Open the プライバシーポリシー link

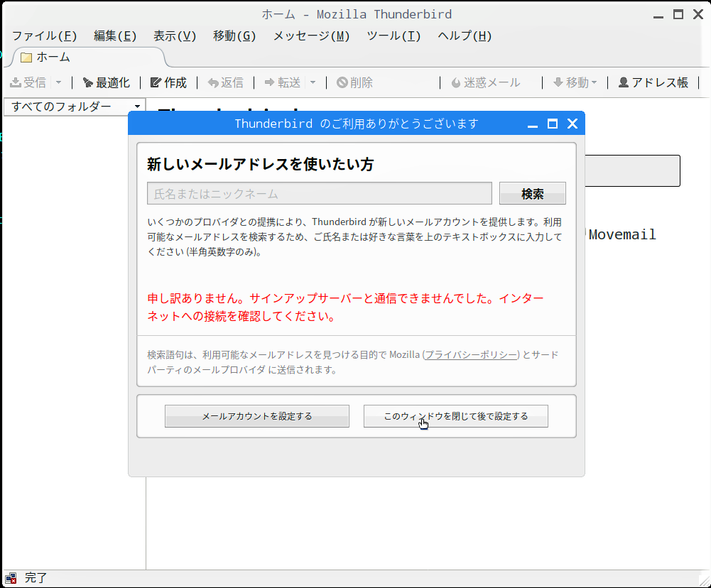pyautogui.click(x=471, y=354)
